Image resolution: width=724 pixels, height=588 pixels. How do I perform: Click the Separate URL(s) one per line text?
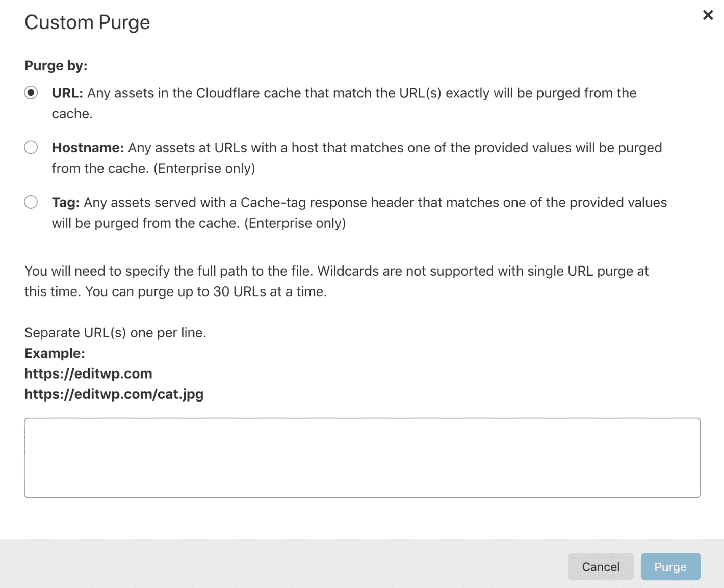coord(115,332)
